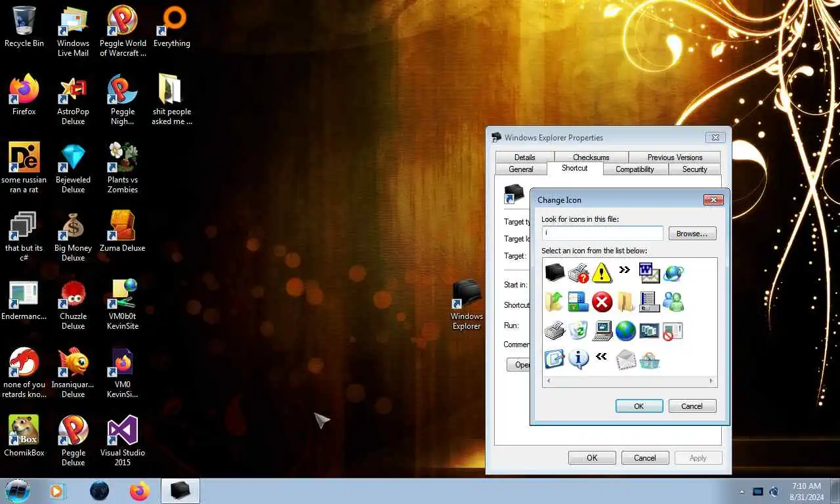Select the Chuzzle Deluxe desktop icon
840x504 pixels.
(x=73, y=304)
